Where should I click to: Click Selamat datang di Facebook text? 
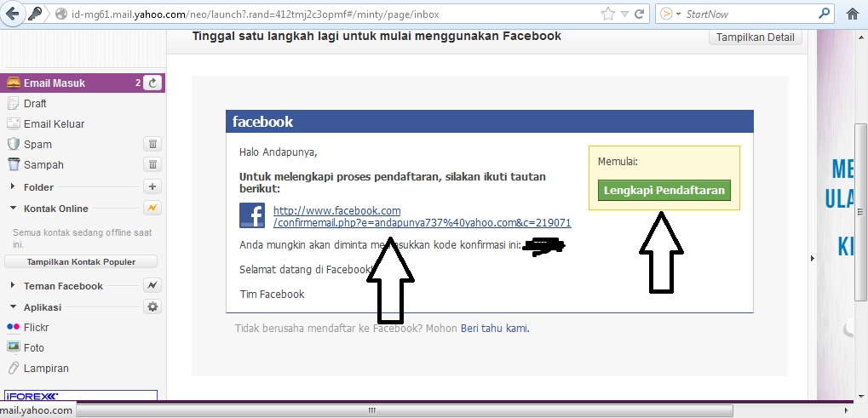click(x=307, y=269)
